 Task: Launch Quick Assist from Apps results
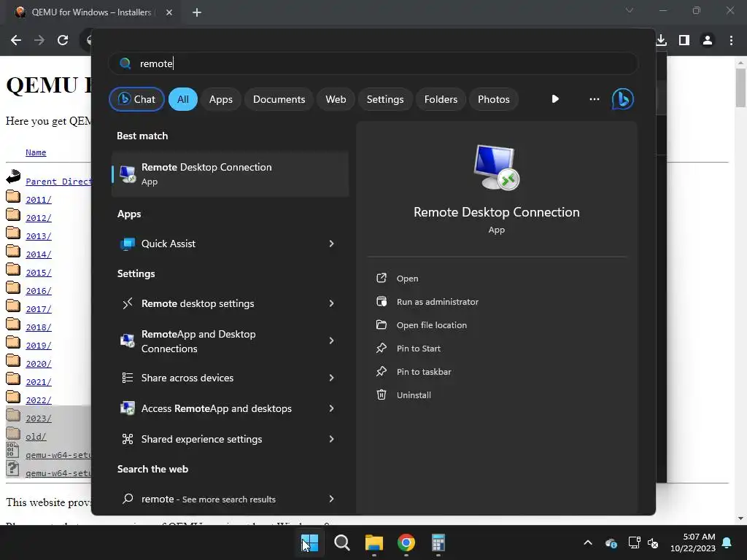click(230, 244)
